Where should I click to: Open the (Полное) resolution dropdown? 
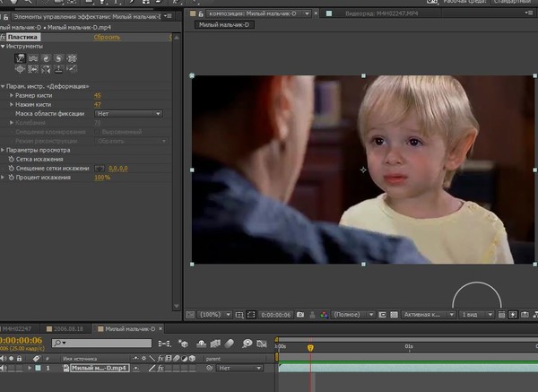coord(353,315)
